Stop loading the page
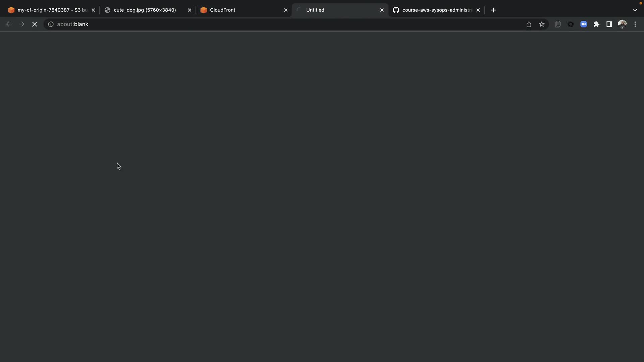The height and width of the screenshot is (362, 644). pos(35,24)
